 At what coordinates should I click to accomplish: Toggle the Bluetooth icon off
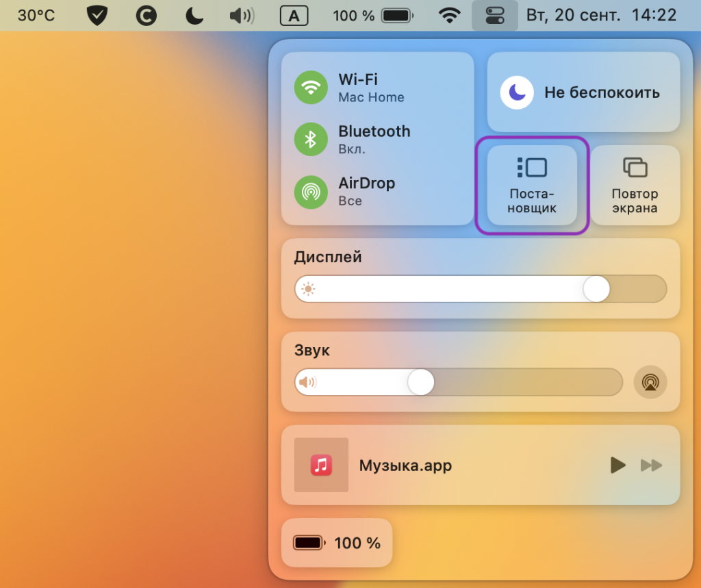[x=311, y=140]
